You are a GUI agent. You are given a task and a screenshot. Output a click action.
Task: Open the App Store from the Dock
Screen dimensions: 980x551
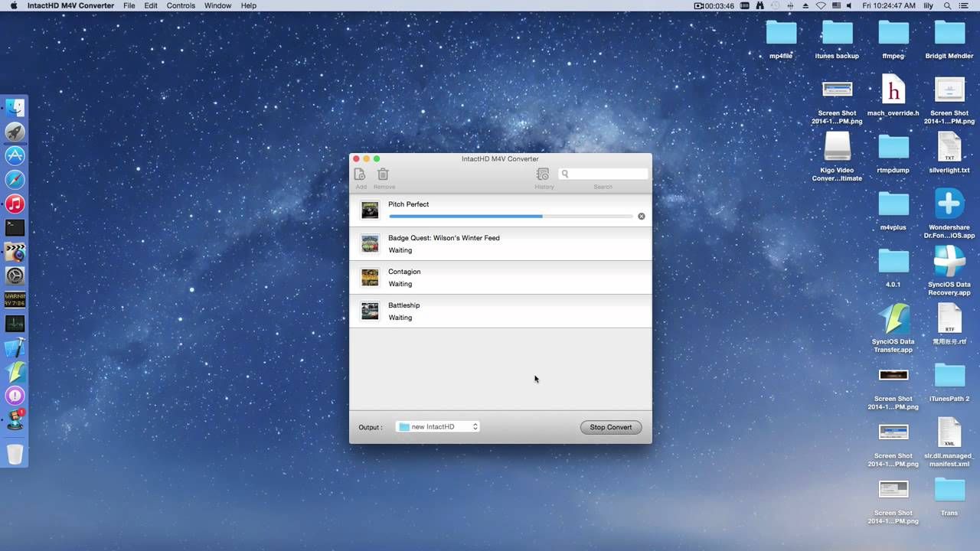15,155
